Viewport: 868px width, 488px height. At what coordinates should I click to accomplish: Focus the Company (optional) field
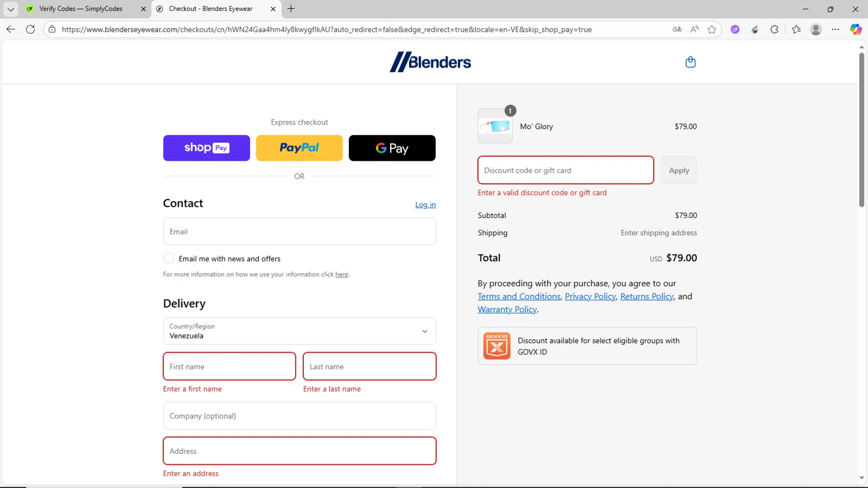click(299, 416)
